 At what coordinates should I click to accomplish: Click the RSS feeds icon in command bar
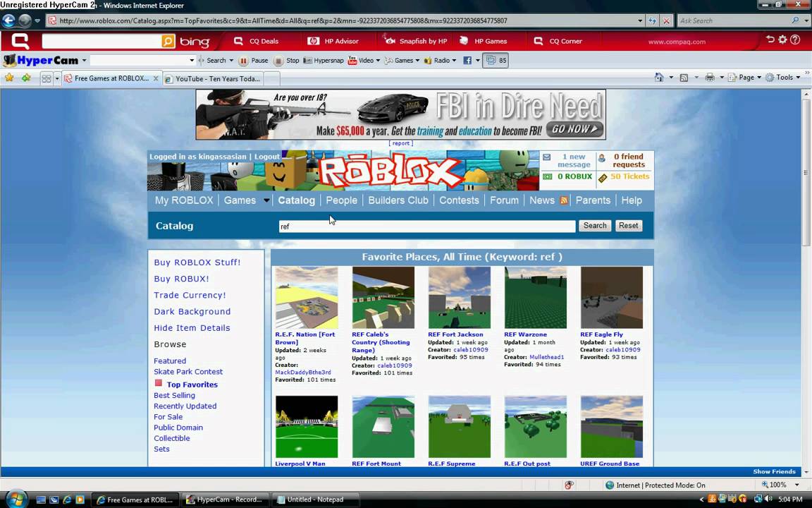pos(684,78)
